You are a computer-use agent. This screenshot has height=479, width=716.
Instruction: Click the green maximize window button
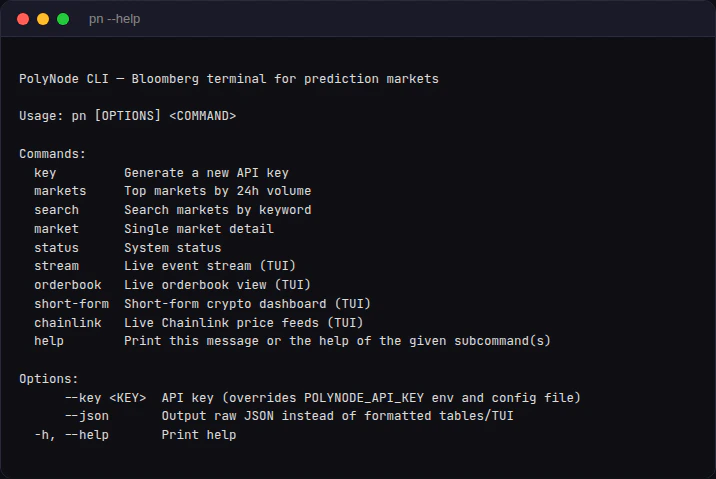pyautogui.click(x=63, y=19)
